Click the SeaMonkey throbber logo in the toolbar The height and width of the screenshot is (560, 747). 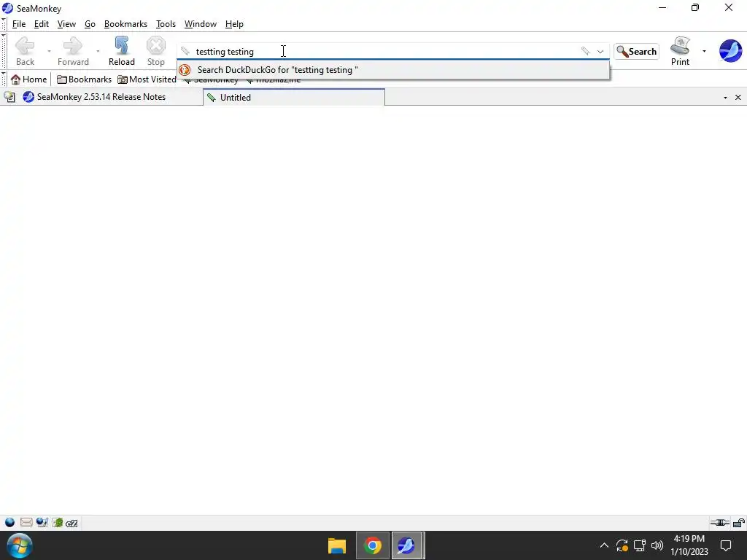[730, 51]
